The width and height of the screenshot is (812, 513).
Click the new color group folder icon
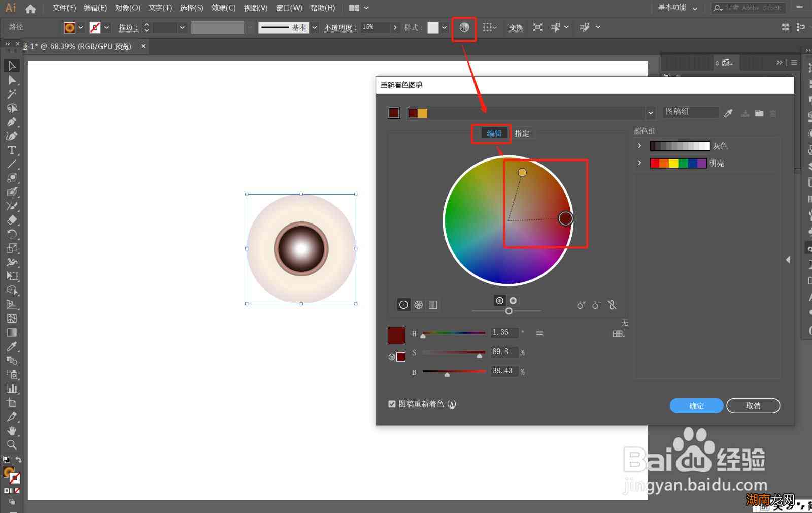pyautogui.click(x=759, y=113)
